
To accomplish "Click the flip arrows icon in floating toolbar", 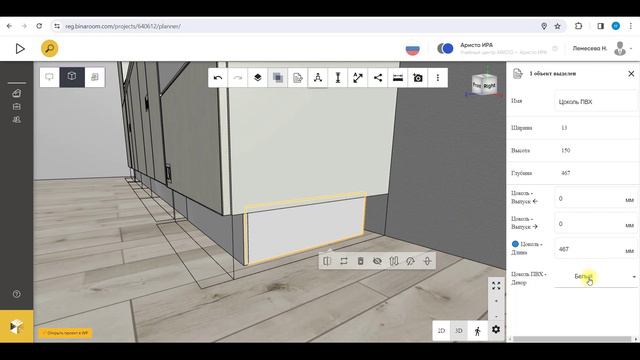I will (x=394, y=261).
